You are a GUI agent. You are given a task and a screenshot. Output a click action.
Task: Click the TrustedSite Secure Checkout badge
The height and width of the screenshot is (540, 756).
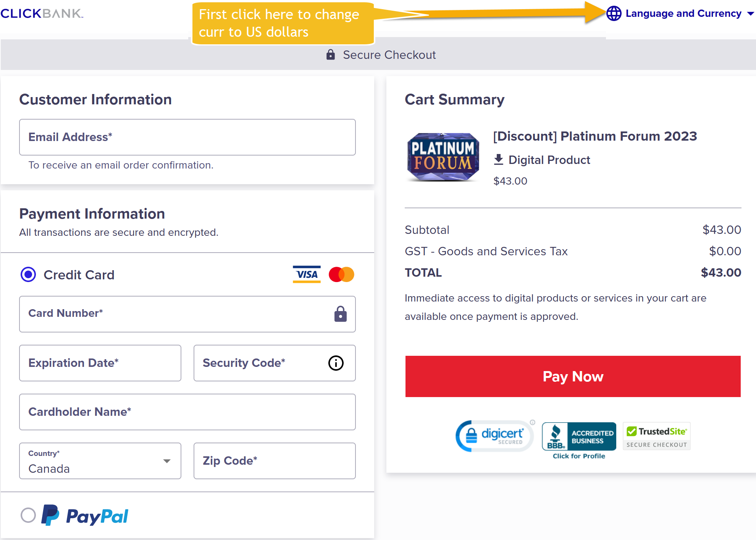657,436
